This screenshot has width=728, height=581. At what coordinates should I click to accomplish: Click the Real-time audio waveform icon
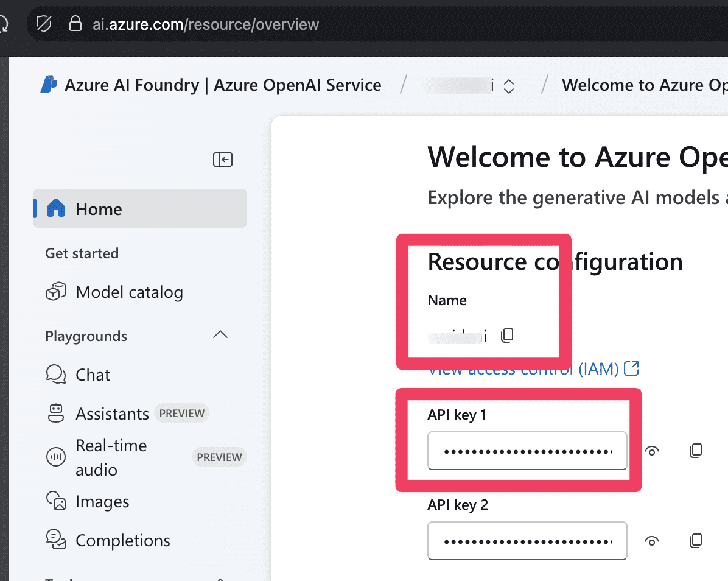click(56, 457)
